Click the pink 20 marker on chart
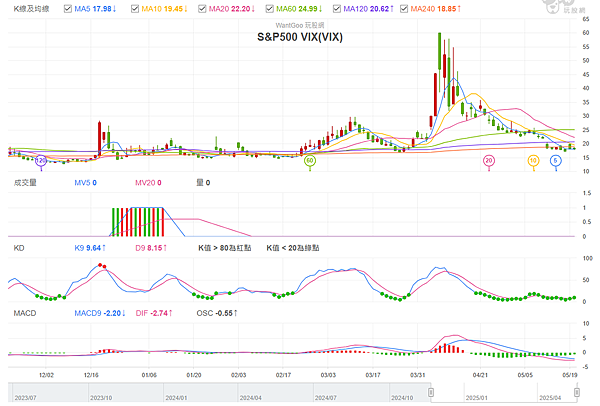Image resolution: width=600 pixels, height=406 pixels. coord(489,161)
